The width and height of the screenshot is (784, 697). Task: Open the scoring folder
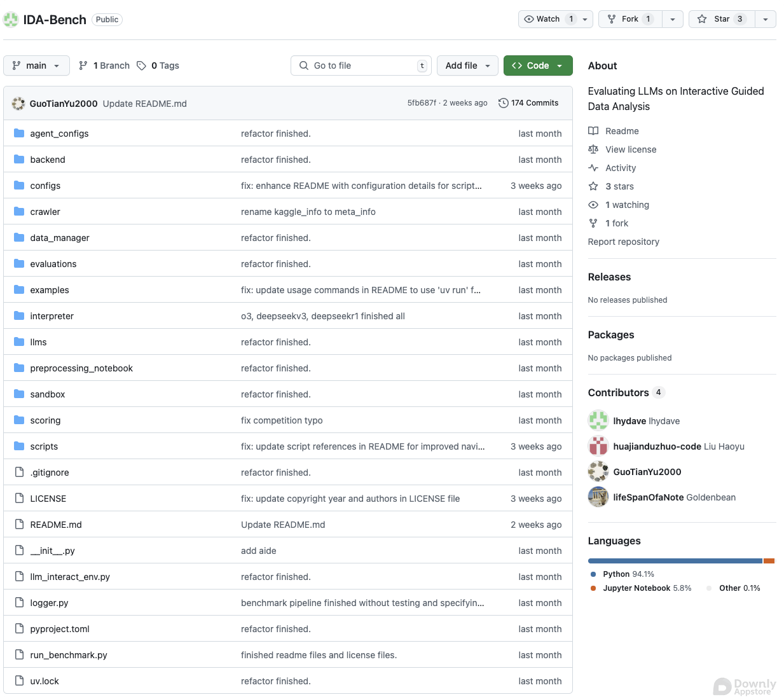[x=45, y=420]
